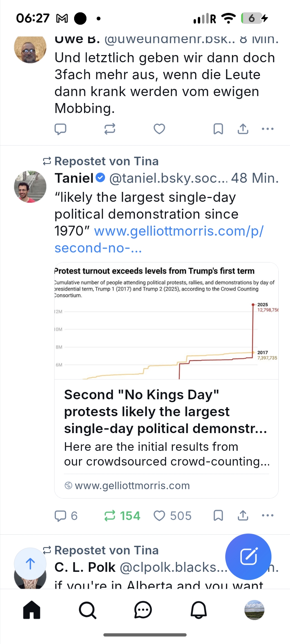The width and height of the screenshot is (290, 644).
Task: Open the Search tab
Action: click(87, 610)
